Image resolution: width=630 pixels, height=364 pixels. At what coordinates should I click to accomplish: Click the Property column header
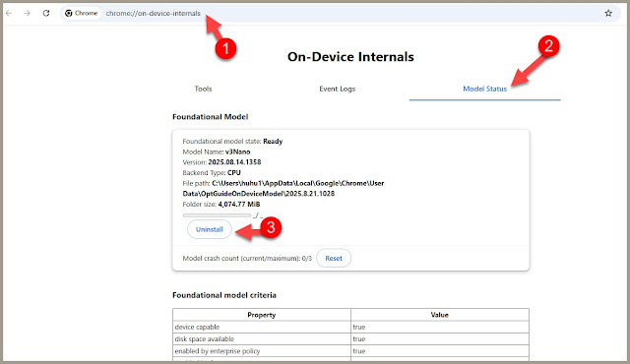(x=262, y=315)
